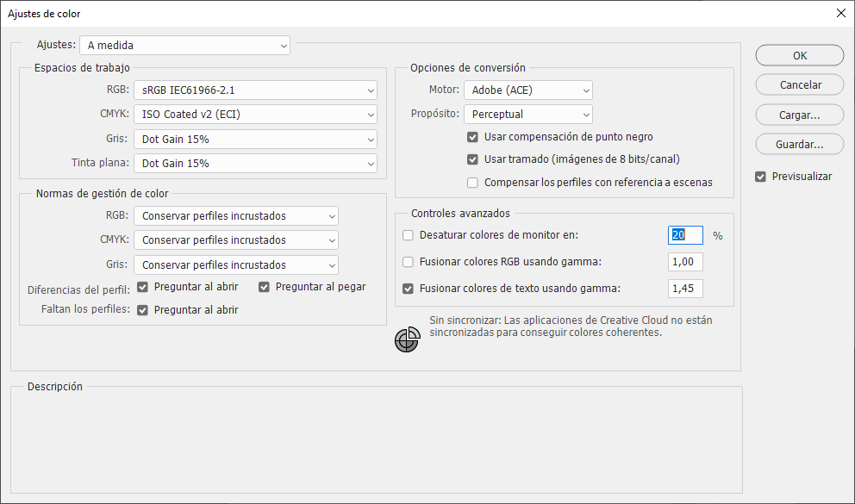Enable Fusionar colores RGB usando gamma
This screenshot has height=504, width=855.
409,262
